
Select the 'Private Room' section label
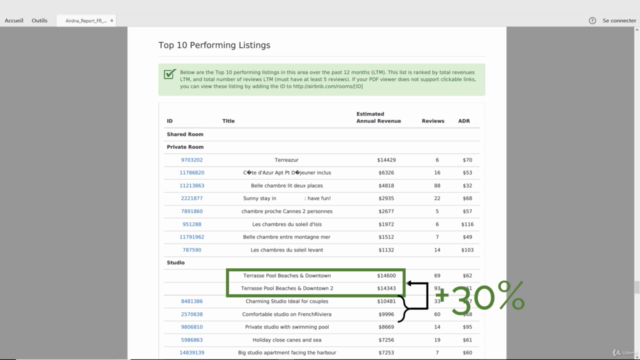(185, 147)
